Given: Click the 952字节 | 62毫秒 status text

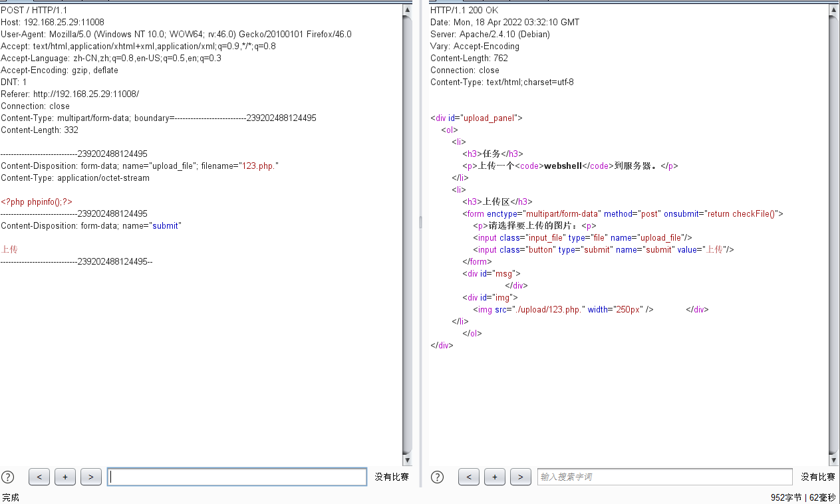Looking at the screenshot, I should pos(803,497).
